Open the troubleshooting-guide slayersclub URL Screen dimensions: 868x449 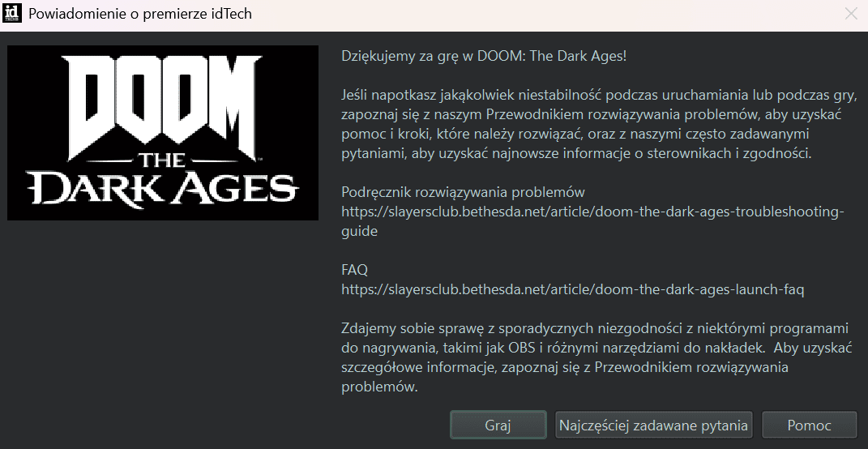click(592, 212)
